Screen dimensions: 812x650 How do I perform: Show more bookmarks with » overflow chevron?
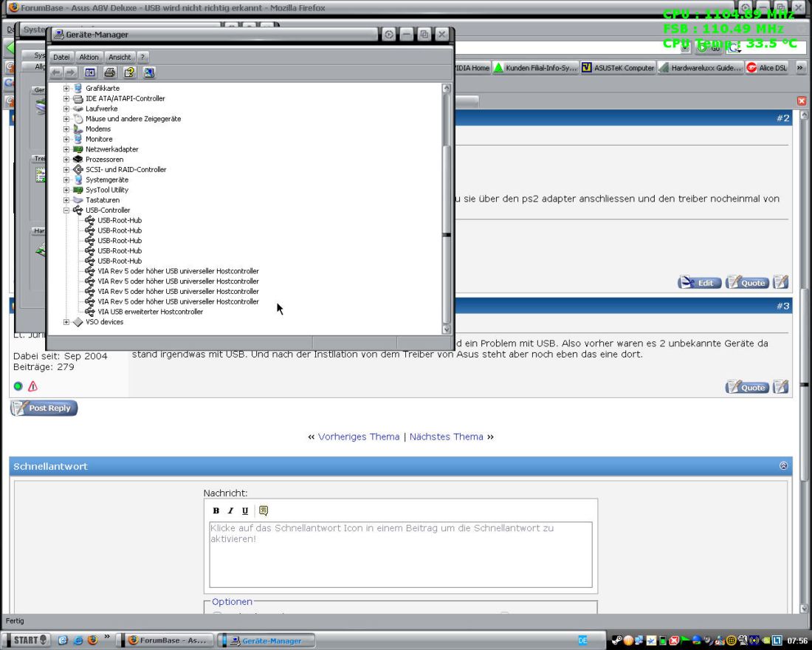[800, 67]
